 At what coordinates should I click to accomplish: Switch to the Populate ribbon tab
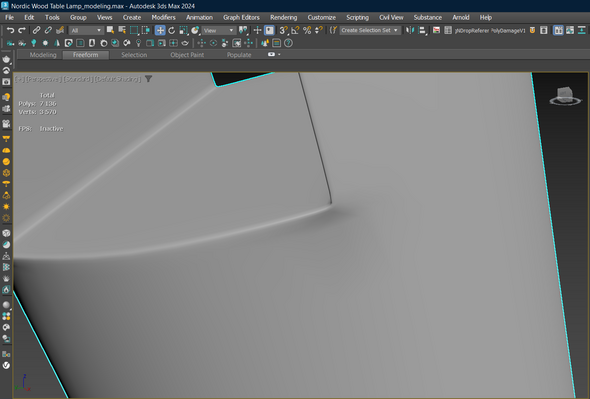[239, 55]
